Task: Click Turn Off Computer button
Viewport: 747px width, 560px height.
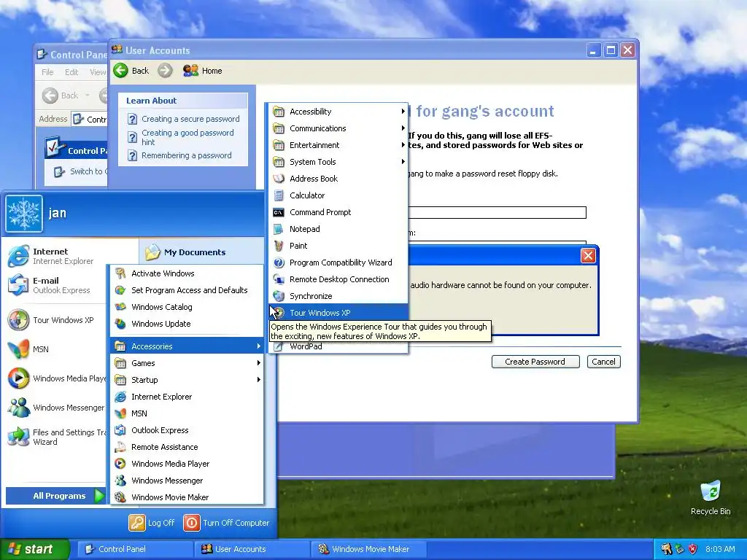Action: pyautogui.click(x=226, y=522)
